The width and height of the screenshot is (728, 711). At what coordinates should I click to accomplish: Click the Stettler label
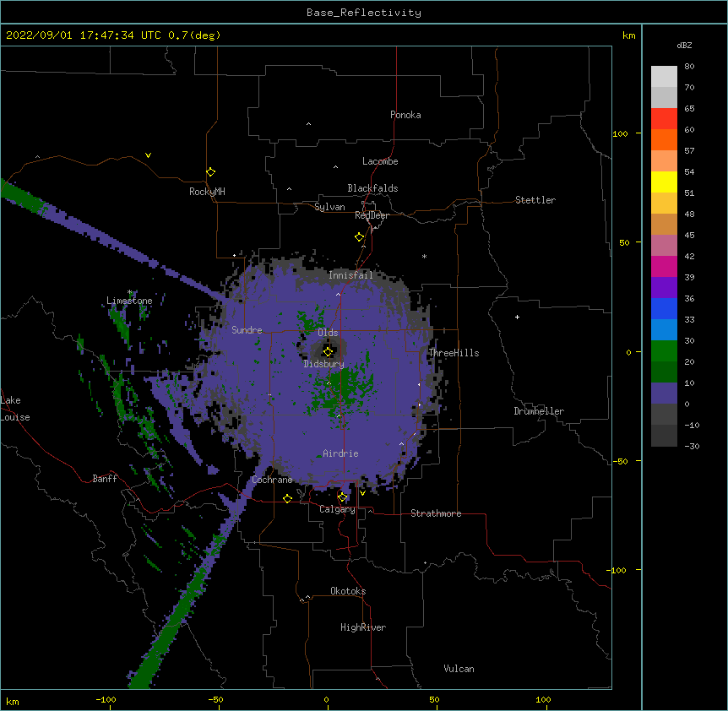(x=535, y=200)
